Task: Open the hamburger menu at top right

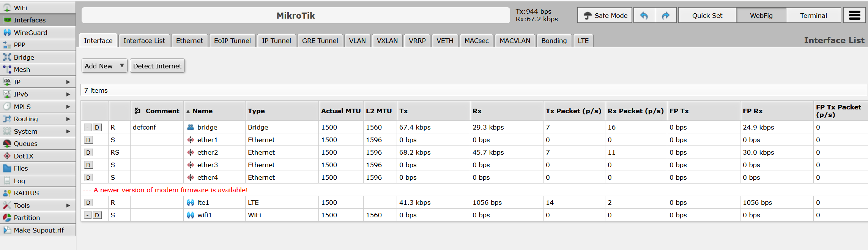Action: (855, 16)
